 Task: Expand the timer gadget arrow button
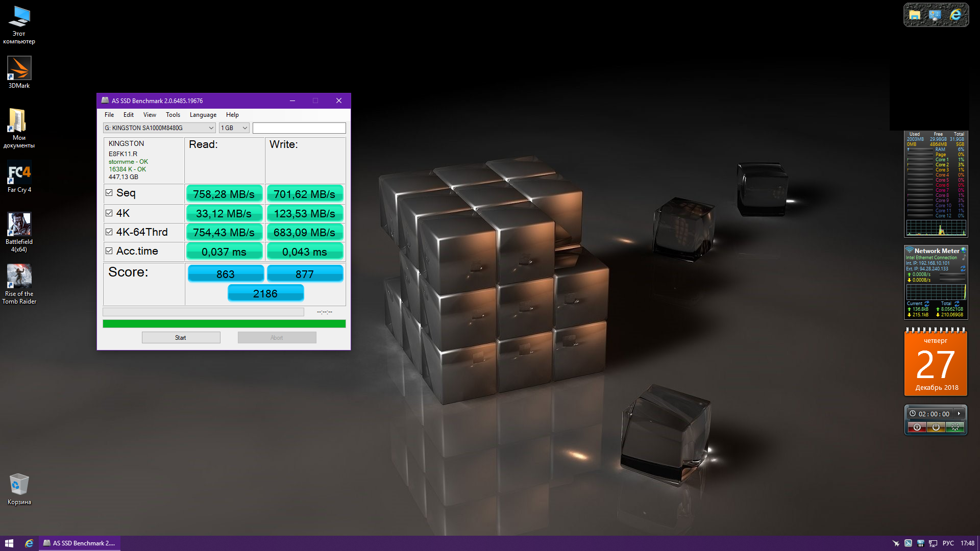(x=959, y=414)
